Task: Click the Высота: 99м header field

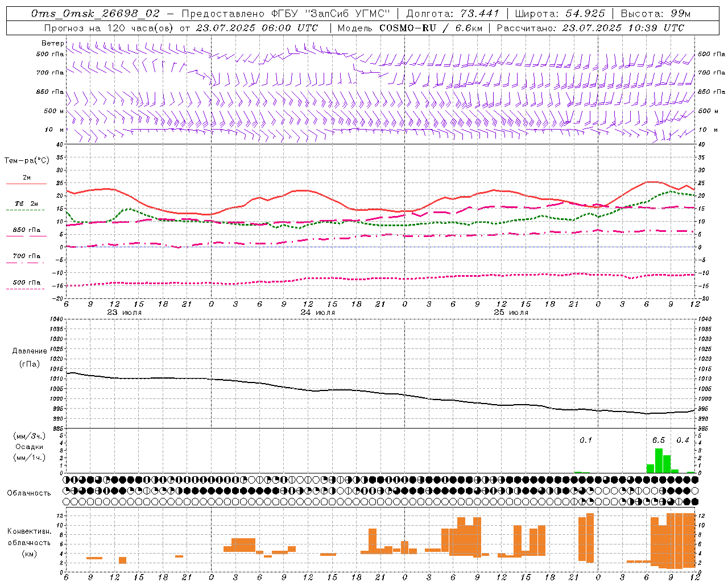Action: [x=656, y=13]
